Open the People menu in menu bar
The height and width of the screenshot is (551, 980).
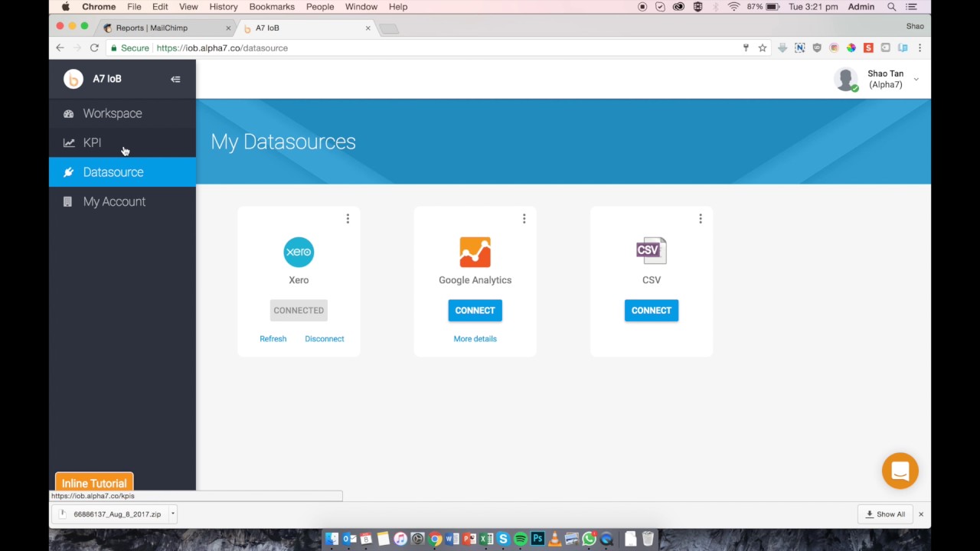[320, 7]
